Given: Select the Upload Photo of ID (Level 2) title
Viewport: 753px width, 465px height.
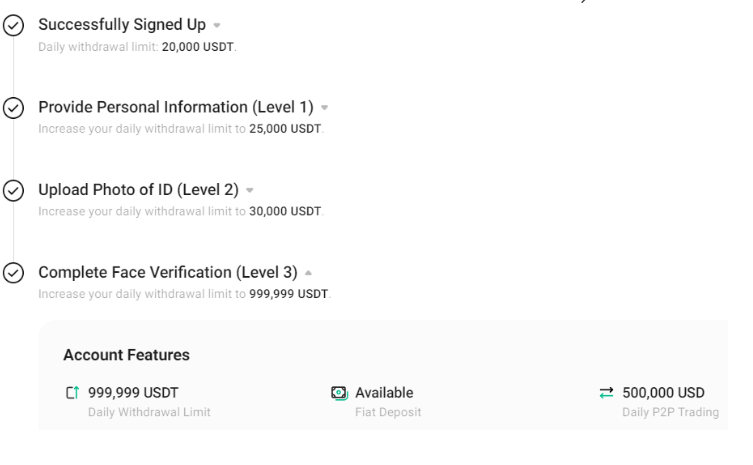Looking at the screenshot, I should click(138, 190).
